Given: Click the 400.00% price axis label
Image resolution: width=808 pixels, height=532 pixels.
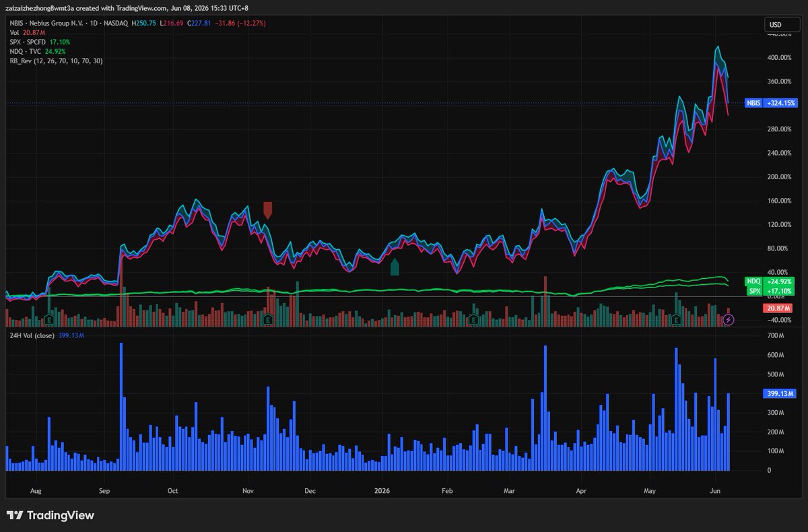Looking at the screenshot, I should coord(779,58).
